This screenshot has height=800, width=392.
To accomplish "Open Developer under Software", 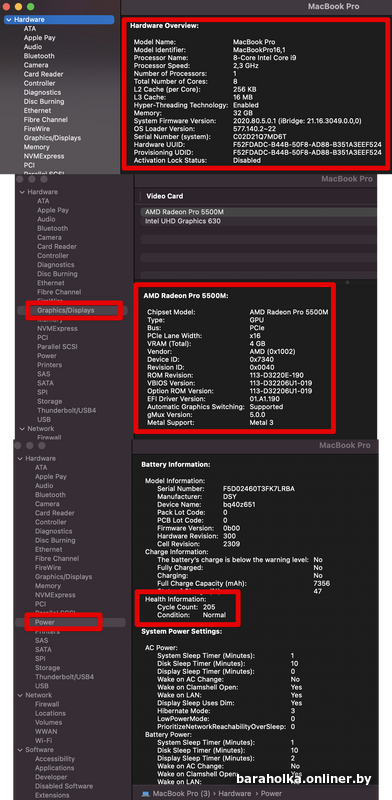I will [51, 778].
